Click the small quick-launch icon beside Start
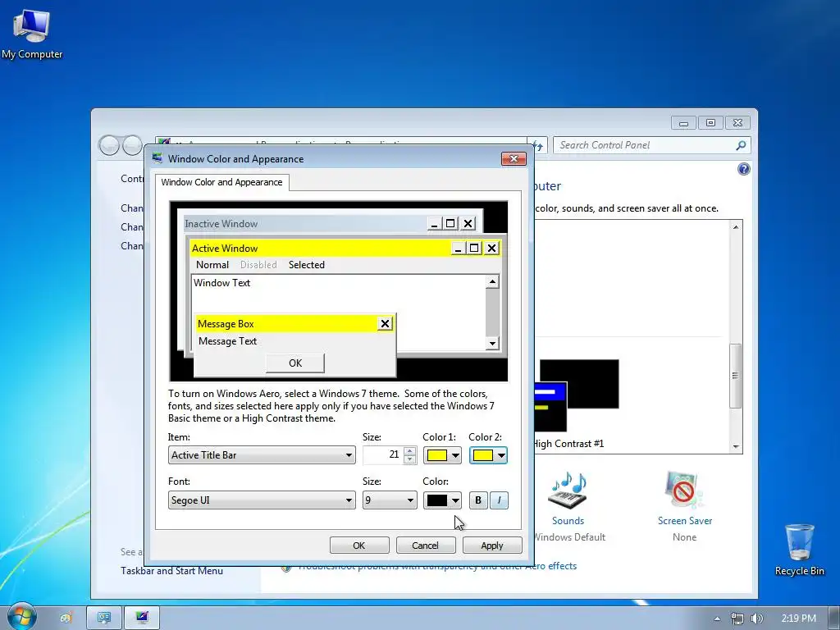840x630 pixels. coord(66,619)
